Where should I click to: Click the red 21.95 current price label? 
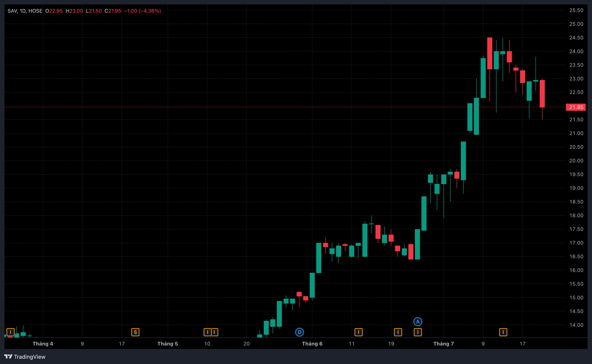pos(575,107)
